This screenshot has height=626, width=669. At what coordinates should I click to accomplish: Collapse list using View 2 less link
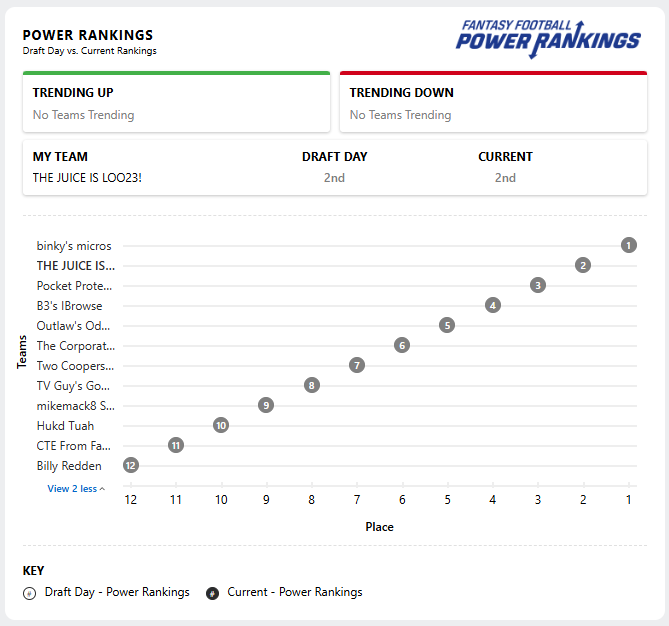tap(76, 489)
